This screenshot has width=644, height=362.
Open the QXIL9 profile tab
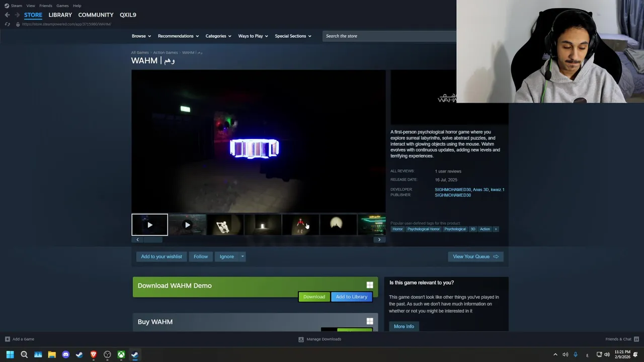tap(128, 15)
